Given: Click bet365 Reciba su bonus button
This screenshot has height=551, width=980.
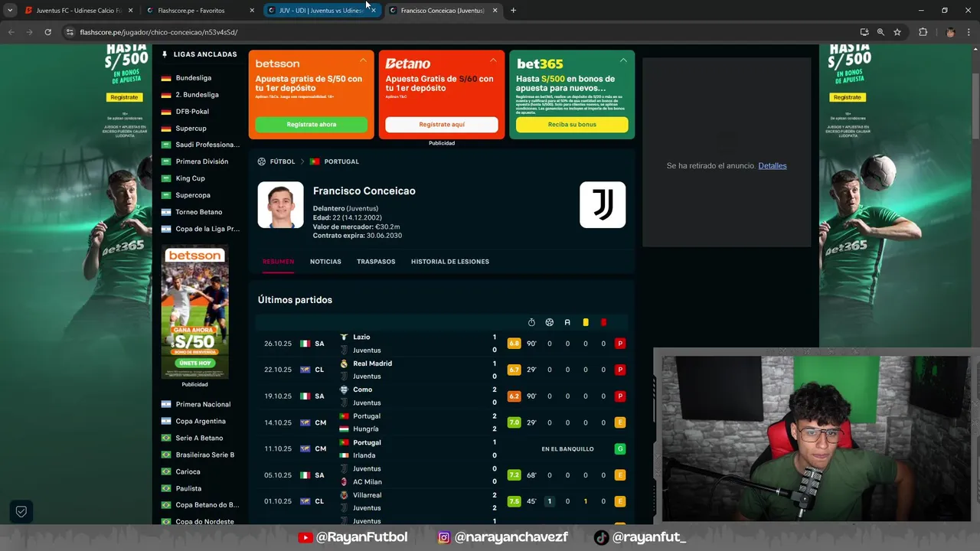Looking at the screenshot, I should [x=572, y=125].
